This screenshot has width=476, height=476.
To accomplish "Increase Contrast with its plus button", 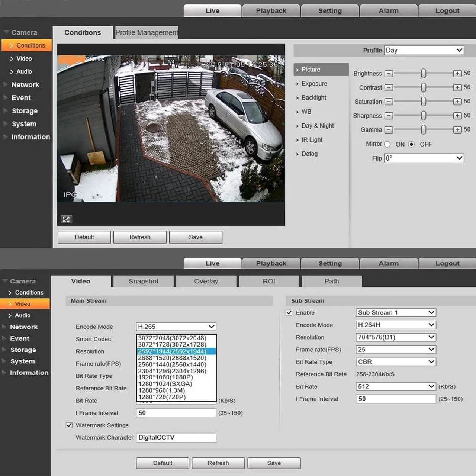I will click(457, 88).
